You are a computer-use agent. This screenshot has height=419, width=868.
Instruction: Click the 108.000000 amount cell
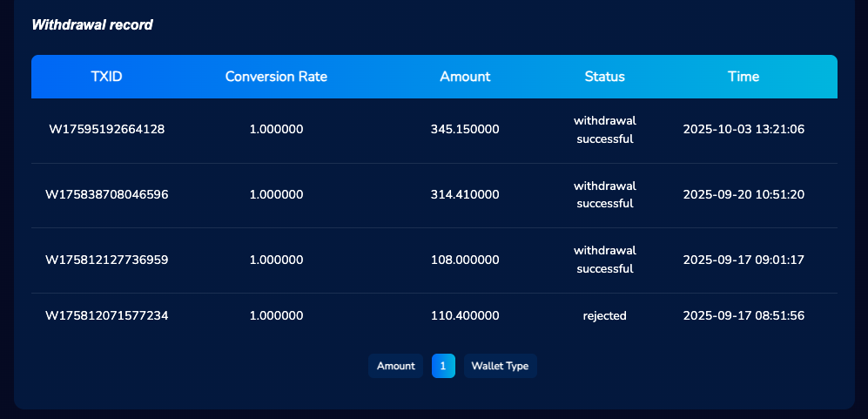point(465,260)
